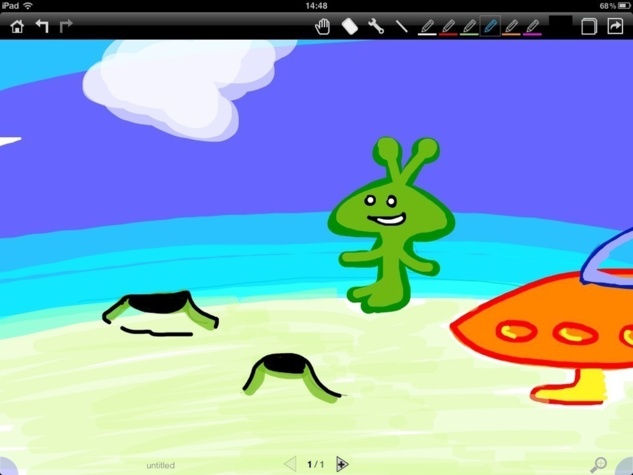Open the pages overview icon

click(x=589, y=27)
